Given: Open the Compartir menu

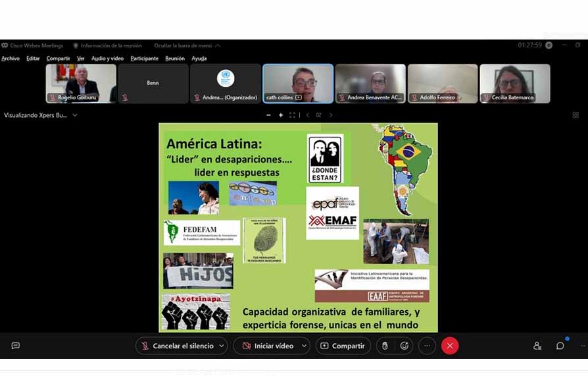Looking at the screenshot, I should [58, 58].
